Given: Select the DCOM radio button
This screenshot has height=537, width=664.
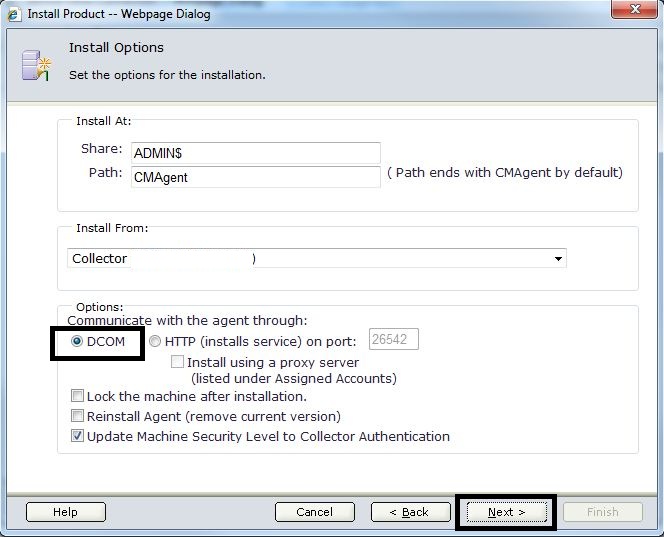Looking at the screenshot, I should [77, 342].
